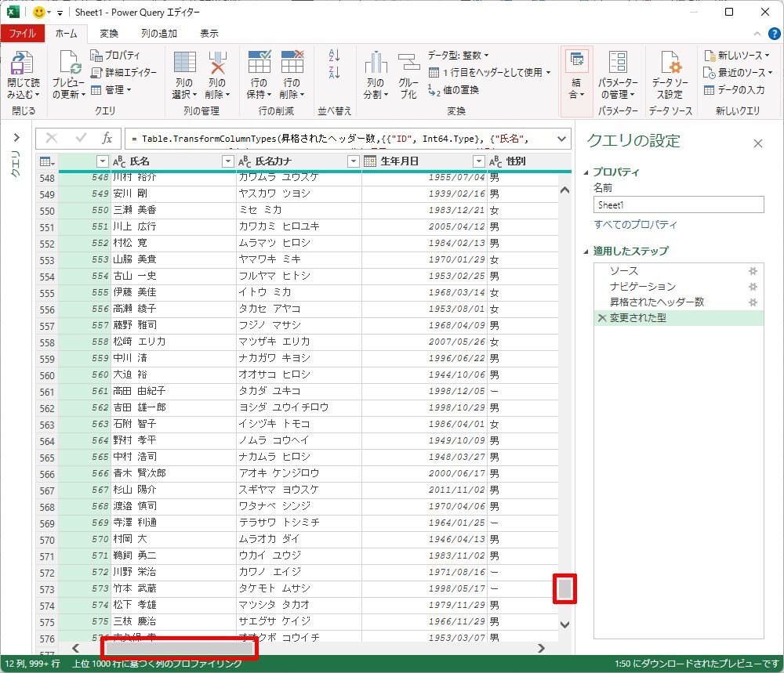Switch to the 変換 ribbon tab

(x=109, y=34)
